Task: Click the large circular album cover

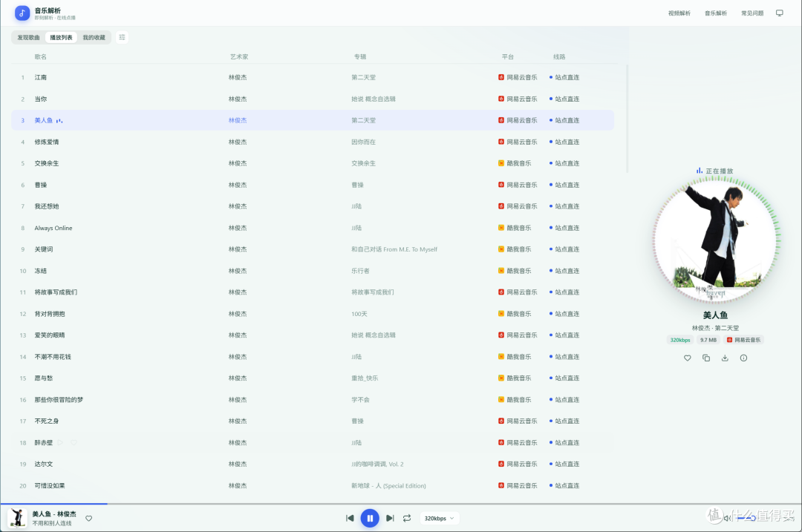Action: pos(715,240)
